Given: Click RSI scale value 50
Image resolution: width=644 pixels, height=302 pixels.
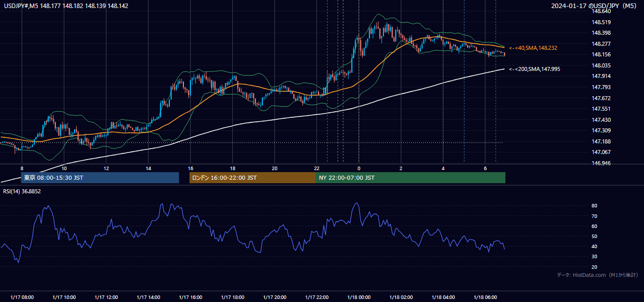Looking at the screenshot, I should click(594, 236).
